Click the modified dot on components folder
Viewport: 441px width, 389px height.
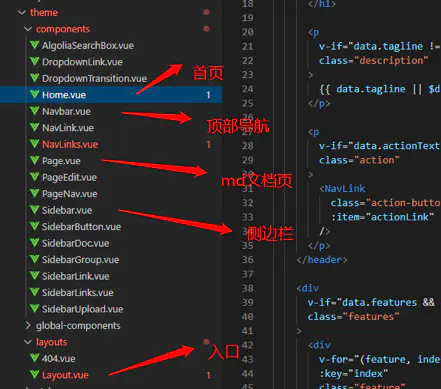coord(206,29)
